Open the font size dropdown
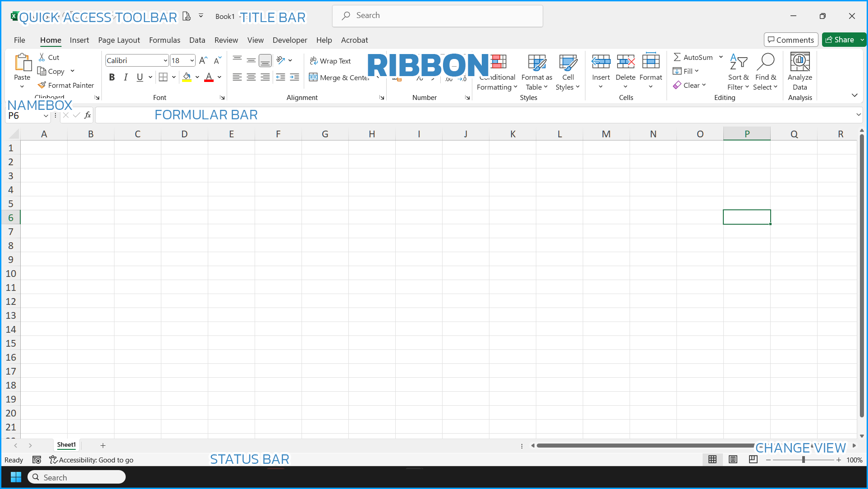The width and height of the screenshot is (868, 489). [x=192, y=60]
